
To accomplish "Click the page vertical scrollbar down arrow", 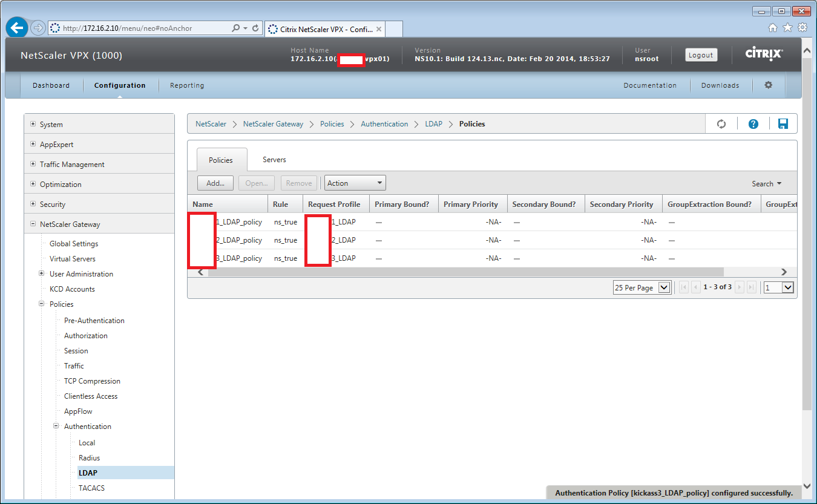I will [807, 486].
